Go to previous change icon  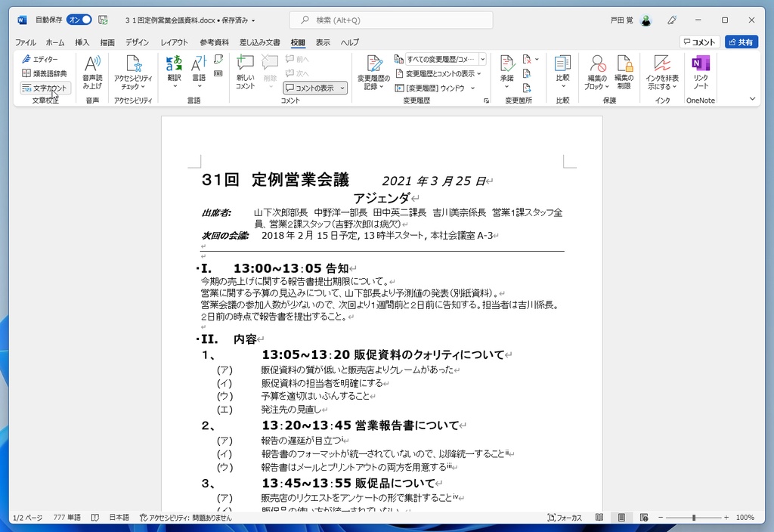527,74
